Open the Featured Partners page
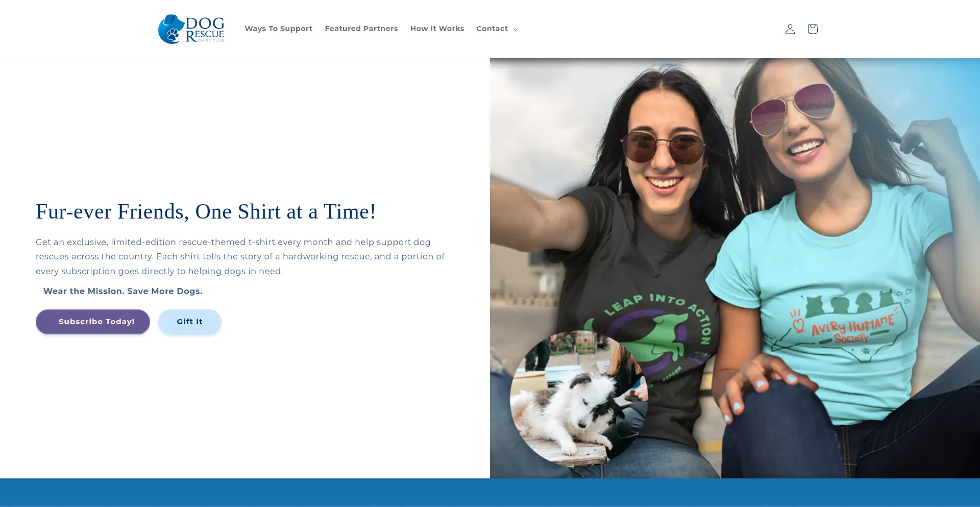This screenshot has width=980, height=507. tap(361, 29)
